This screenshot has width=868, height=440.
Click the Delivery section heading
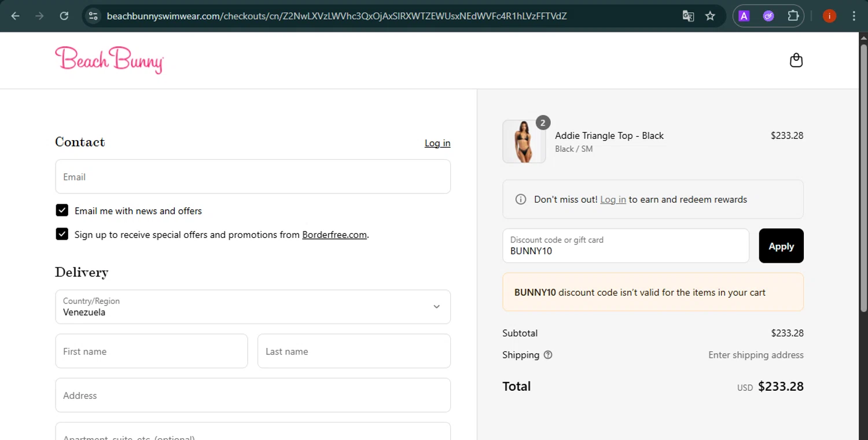[82, 272]
